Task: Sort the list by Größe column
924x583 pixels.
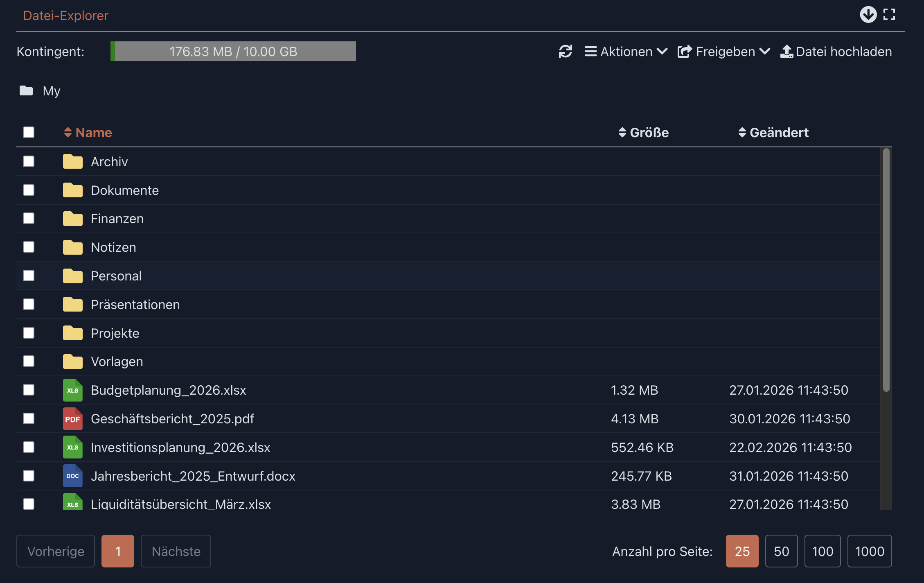Action: pyautogui.click(x=644, y=133)
